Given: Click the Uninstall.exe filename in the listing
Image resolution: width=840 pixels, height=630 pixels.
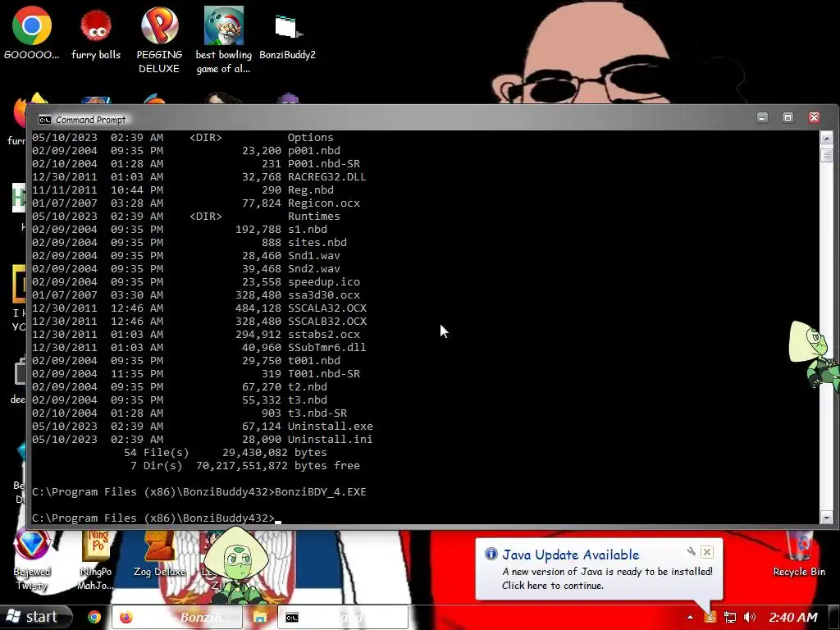Looking at the screenshot, I should click(330, 427).
